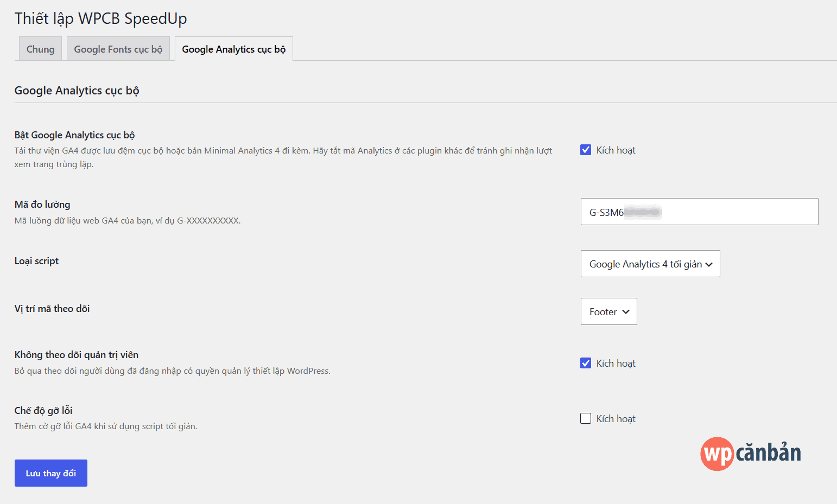Click the 'Tải thư viện GA4' description text
Image resolution: width=837 pixels, height=504 pixels.
[283, 157]
